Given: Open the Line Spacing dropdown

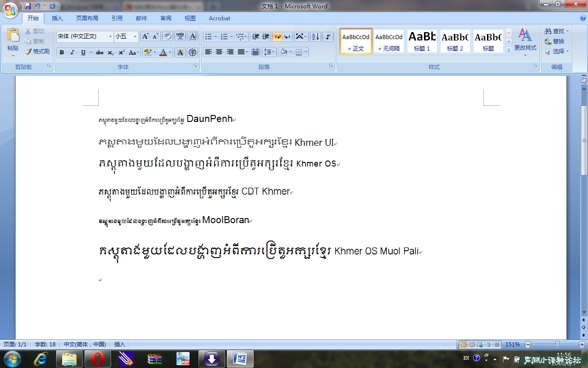Looking at the screenshot, I should click(x=270, y=52).
